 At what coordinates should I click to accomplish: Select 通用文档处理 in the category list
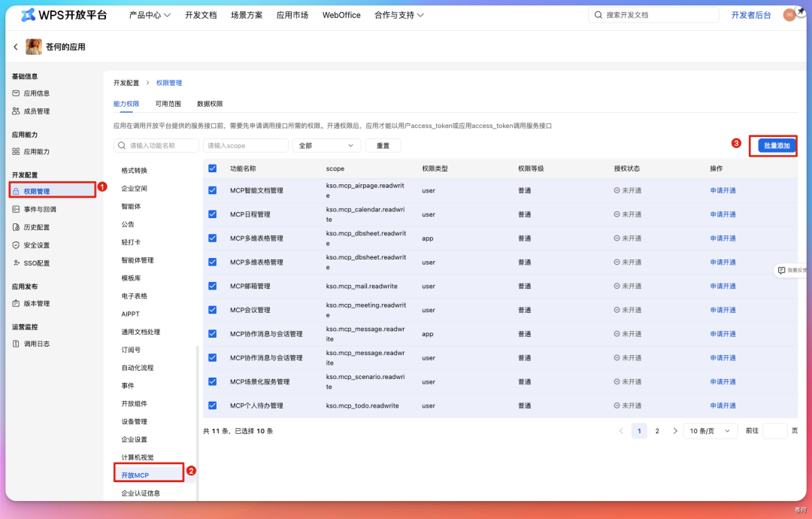[141, 332]
